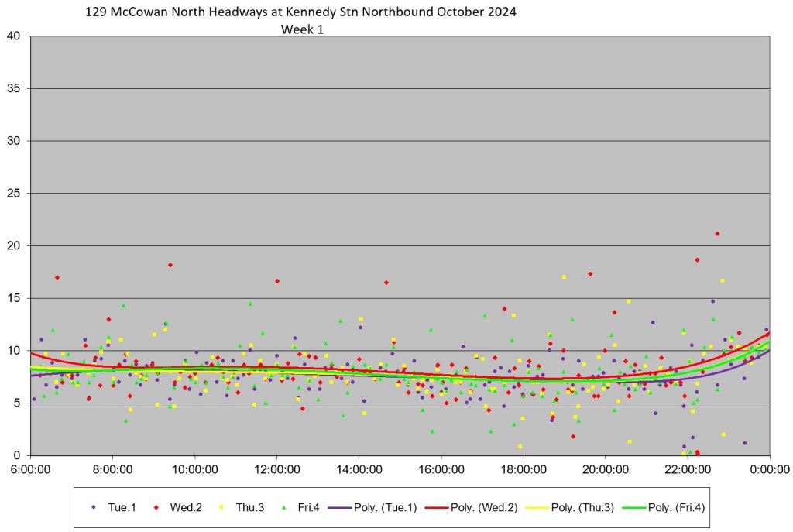This screenshot has width=793, height=532.
Task: Click the red Wed.2 diamond legend marker
Action: click(x=157, y=507)
